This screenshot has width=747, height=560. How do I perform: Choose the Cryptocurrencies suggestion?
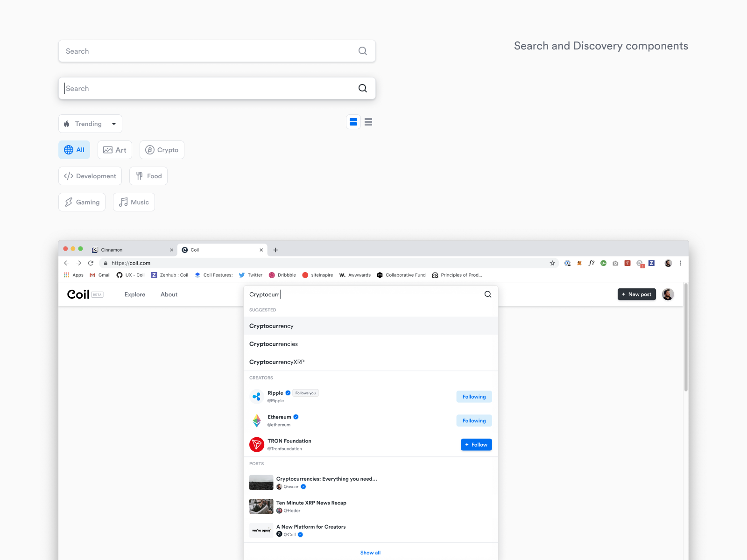click(x=371, y=344)
